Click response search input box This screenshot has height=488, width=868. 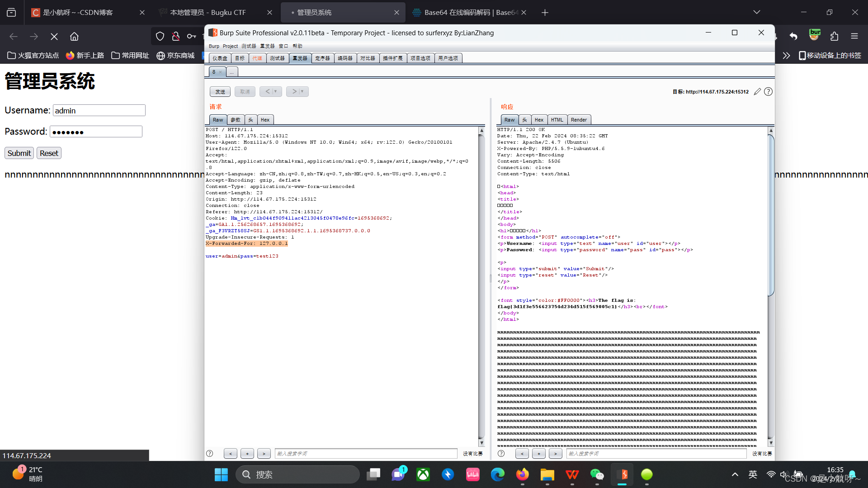pyautogui.click(x=656, y=453)
